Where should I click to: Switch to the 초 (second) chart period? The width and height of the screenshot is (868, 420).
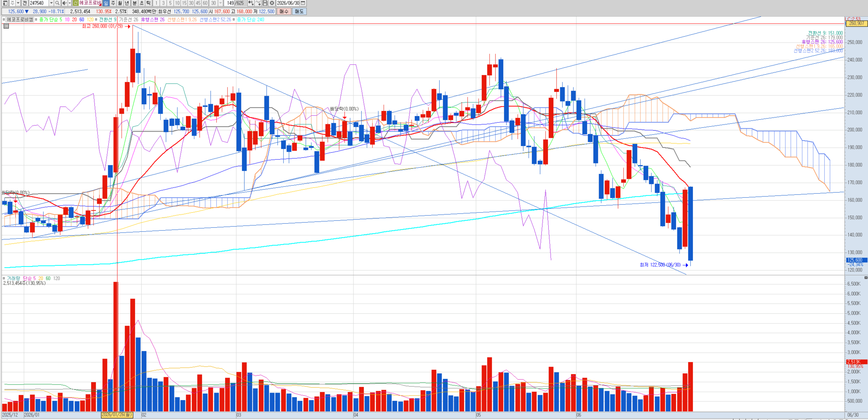[142, 3]
